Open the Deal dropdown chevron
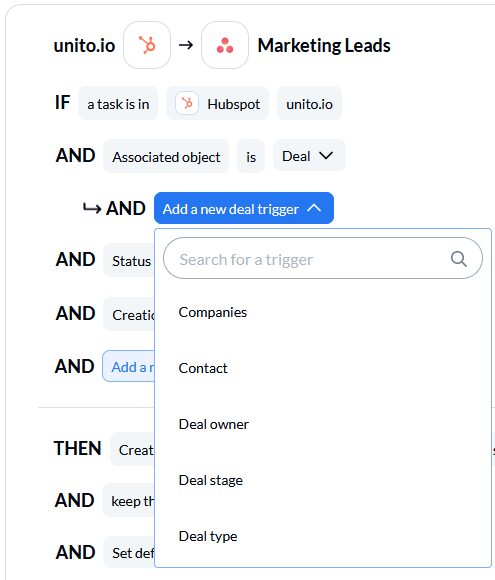The image size is (495, 580). tap(326, 156)
